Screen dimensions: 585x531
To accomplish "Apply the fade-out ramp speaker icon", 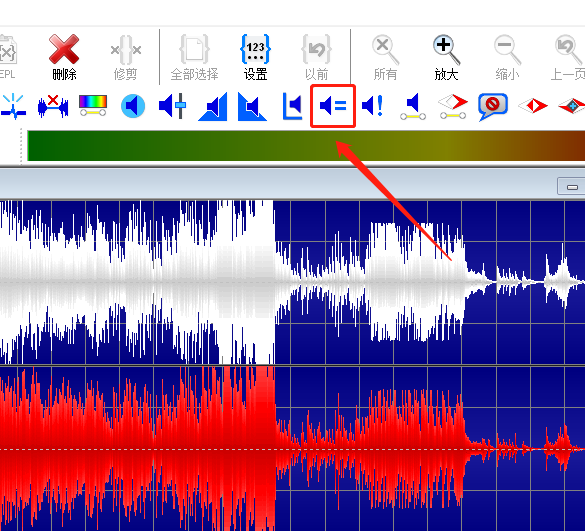I will [x=252, y=107].
